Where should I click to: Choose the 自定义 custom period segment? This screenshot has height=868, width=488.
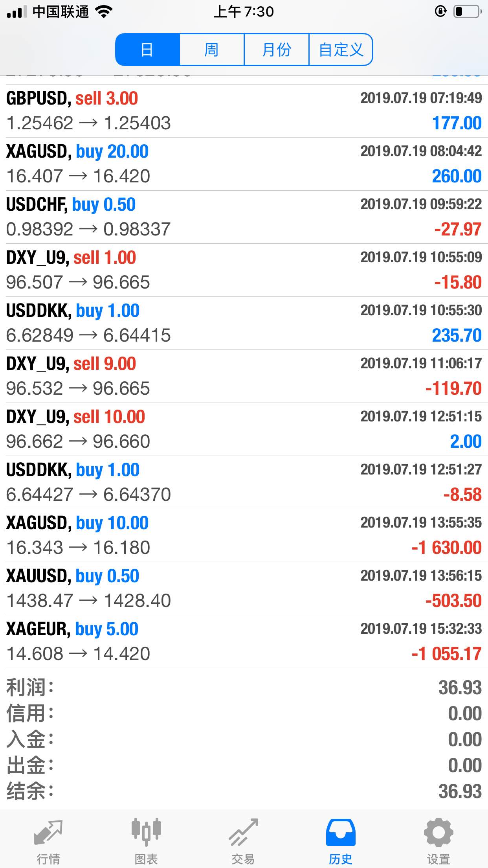(x=341, y=50)
